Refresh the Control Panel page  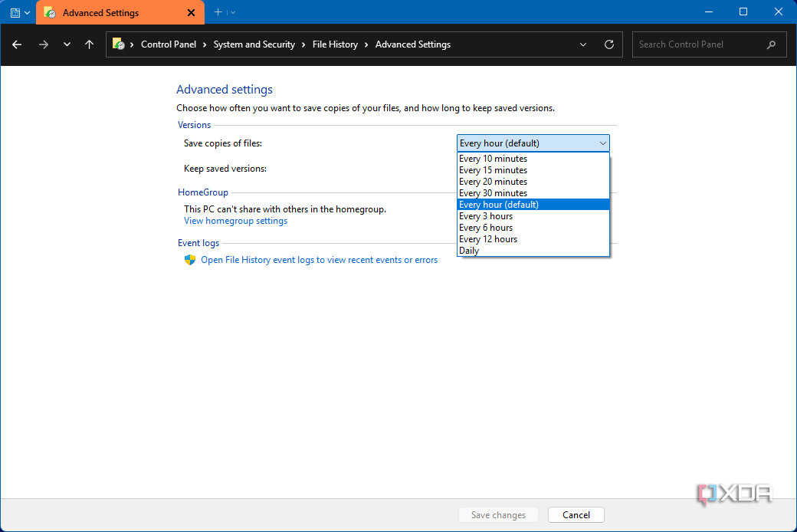(x=609, y=44)
